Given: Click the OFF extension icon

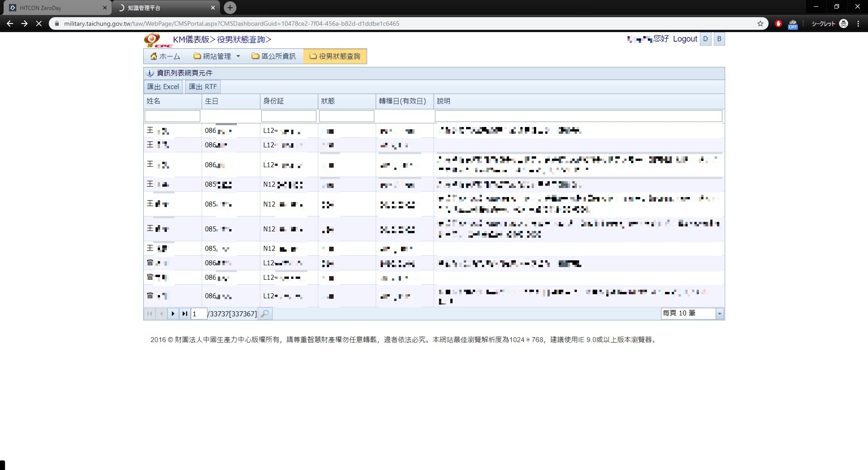Looking at the screenshot, I should [793, 24].
